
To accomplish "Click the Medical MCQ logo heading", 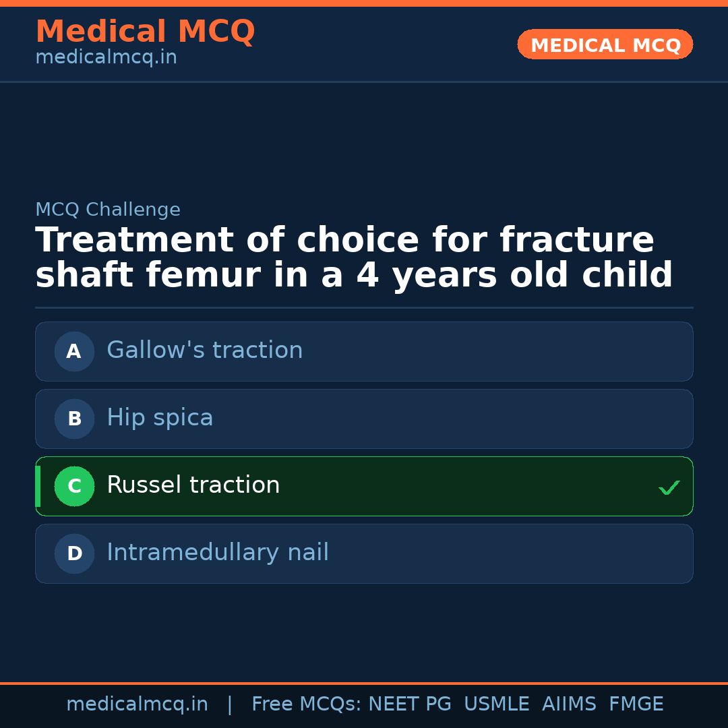I will pos(146,31).
